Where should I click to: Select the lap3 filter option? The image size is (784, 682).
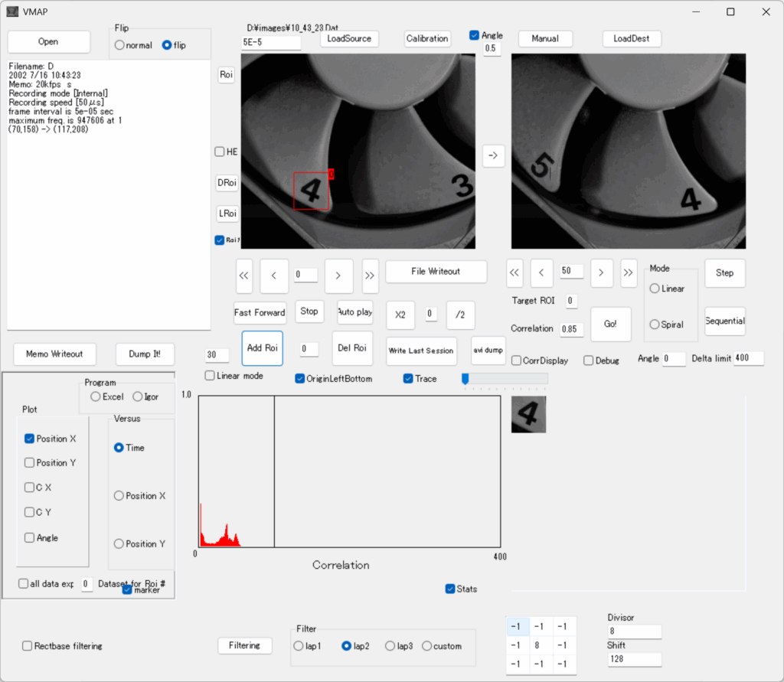click(x=390, y=646)
